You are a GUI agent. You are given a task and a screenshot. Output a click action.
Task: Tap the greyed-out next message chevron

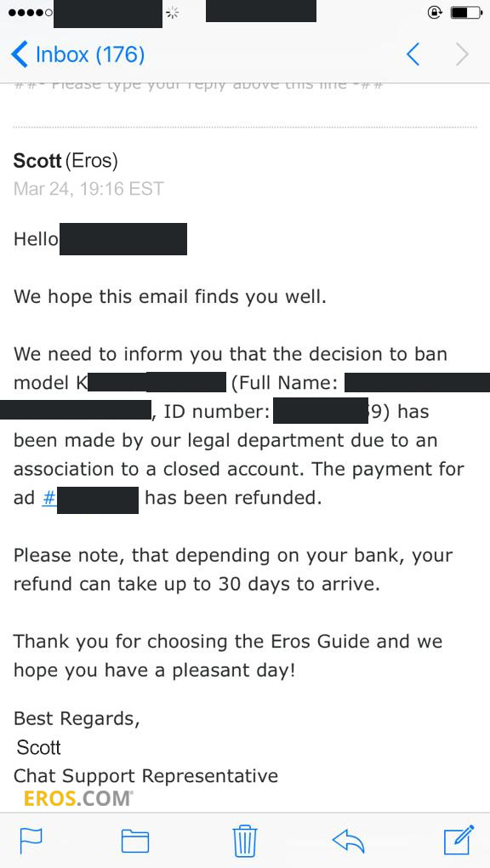pos(462,54)
